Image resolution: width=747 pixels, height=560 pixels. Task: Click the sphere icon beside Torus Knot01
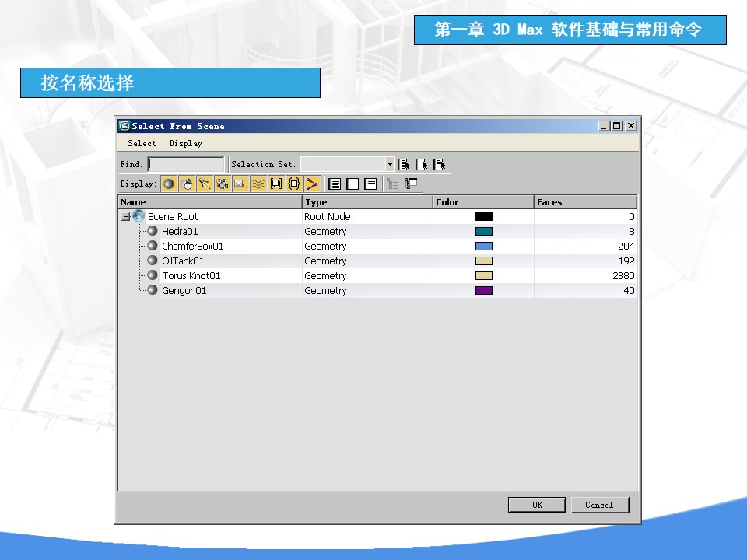[153, 275]
